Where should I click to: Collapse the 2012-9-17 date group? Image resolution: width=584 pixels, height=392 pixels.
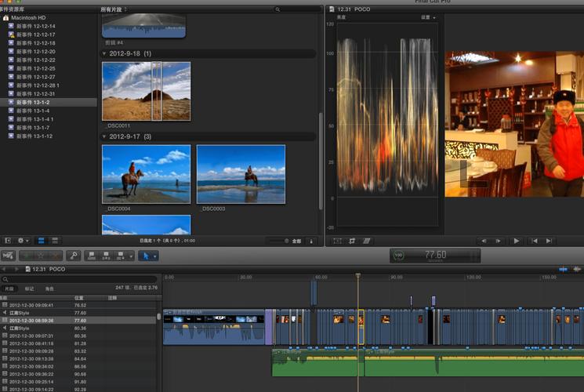105,136
